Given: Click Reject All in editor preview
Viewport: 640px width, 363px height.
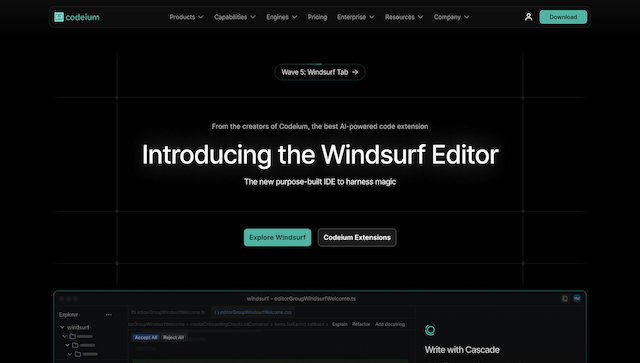Looking at the screenshot, I should click(x=173, y=338).
